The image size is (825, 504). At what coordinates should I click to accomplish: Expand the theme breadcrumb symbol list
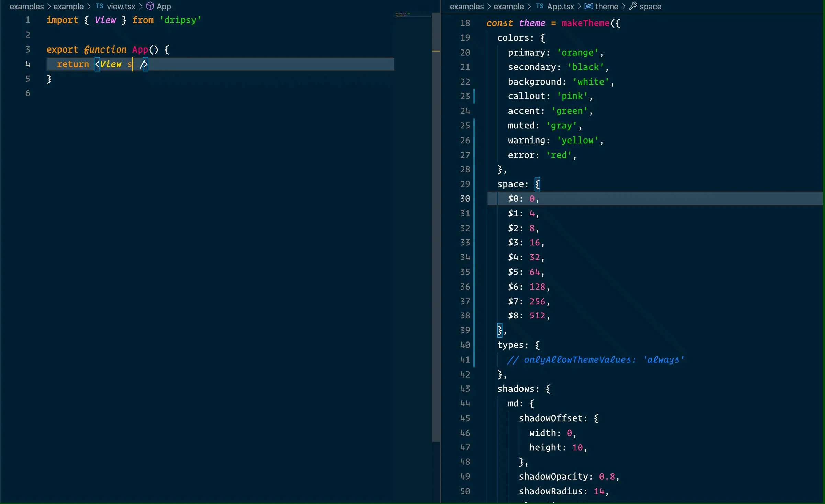click(x=607, y=7)
